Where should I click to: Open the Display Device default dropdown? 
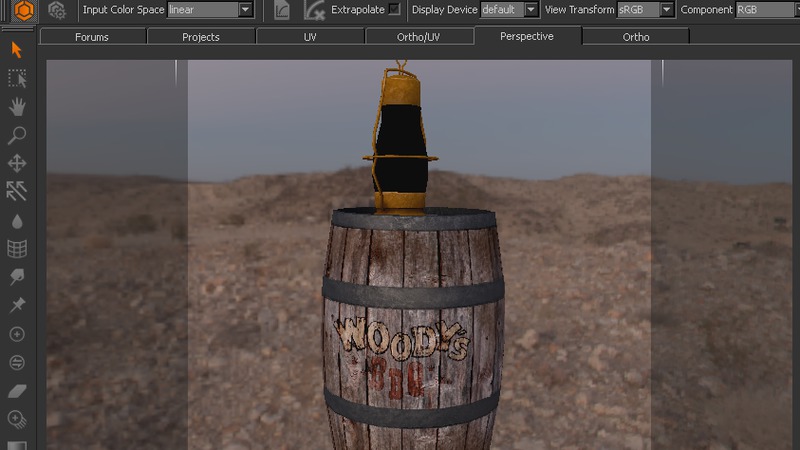(x=509, y=9)
